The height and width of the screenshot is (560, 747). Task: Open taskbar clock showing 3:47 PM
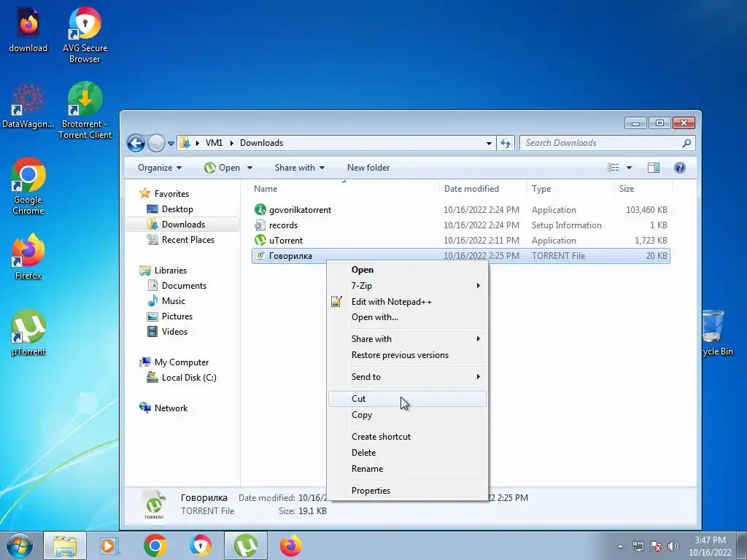coord(710,546)
